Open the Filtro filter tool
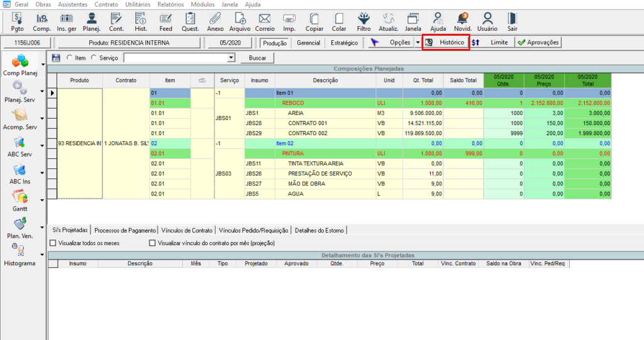Screen dimensions: 644x340 [364, 21]
